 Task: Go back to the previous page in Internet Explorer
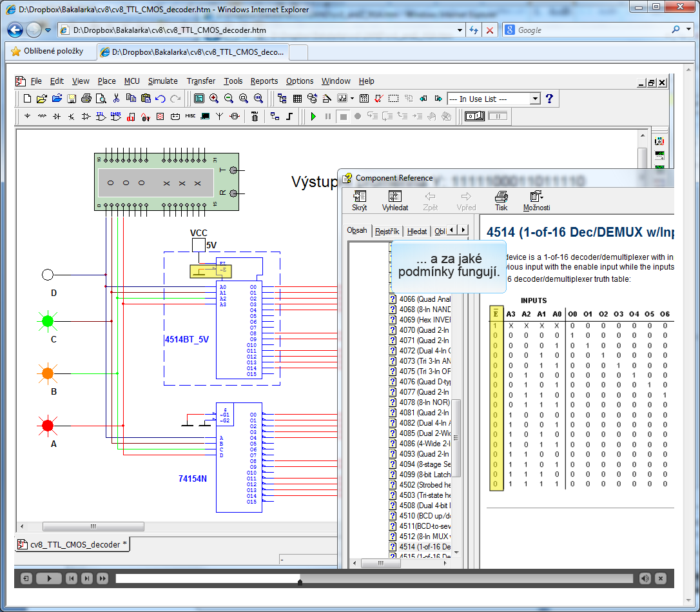15,30
